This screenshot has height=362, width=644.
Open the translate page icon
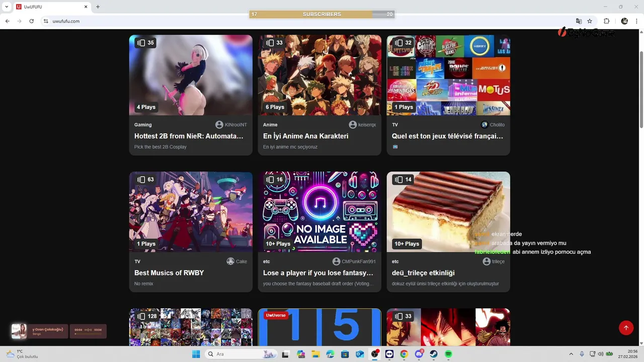(579, 21)
